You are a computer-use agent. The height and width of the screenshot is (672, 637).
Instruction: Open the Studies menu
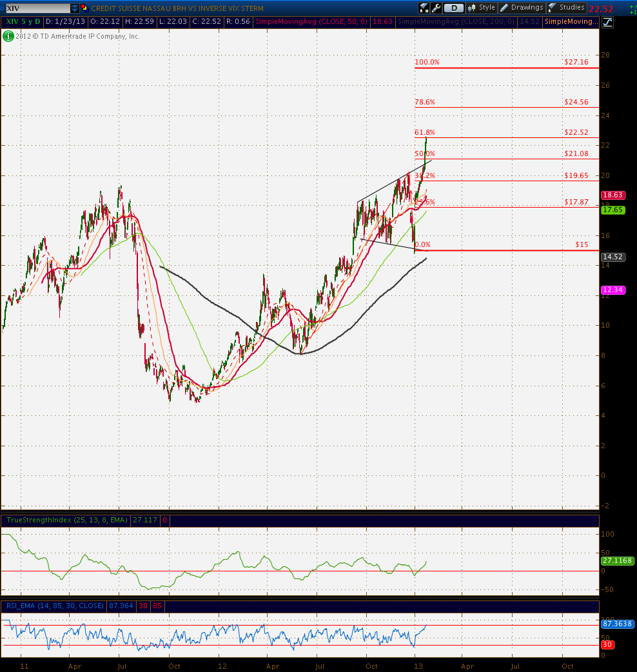pos(566,8)
